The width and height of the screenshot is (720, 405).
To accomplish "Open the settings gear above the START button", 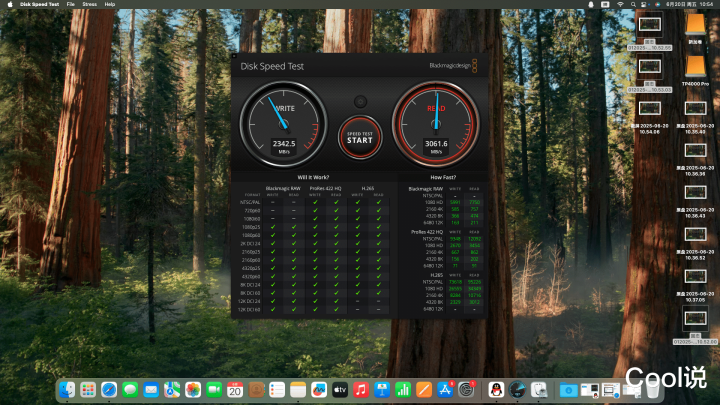I will pyautogui.click(x=360, y=101).
